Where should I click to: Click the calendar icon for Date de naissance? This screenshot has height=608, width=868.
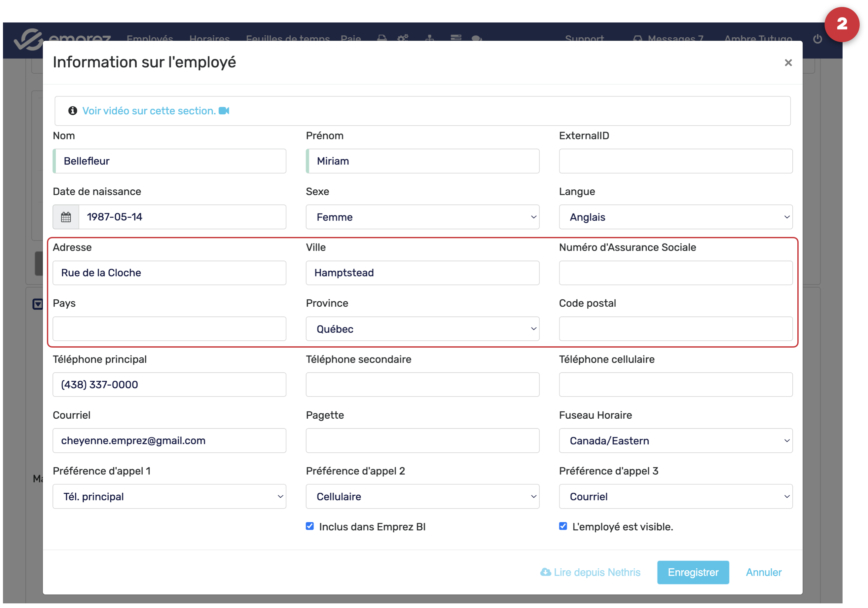66,217
